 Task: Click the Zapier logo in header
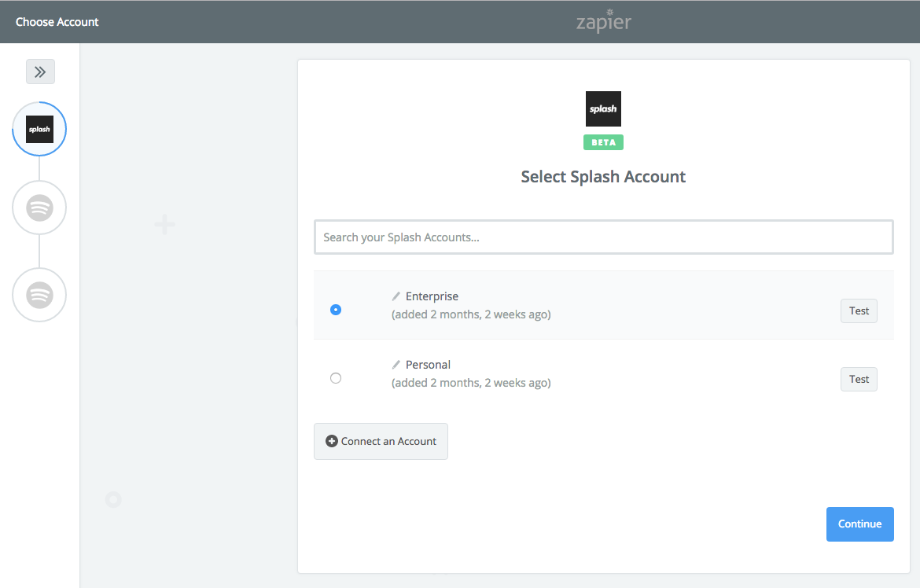[603, 21]
